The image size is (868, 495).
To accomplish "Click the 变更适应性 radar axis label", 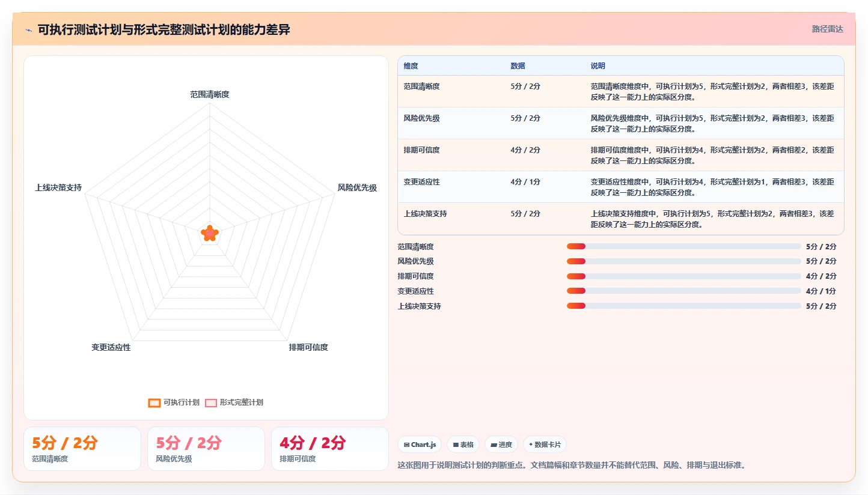I will click(x=111, y=348).
